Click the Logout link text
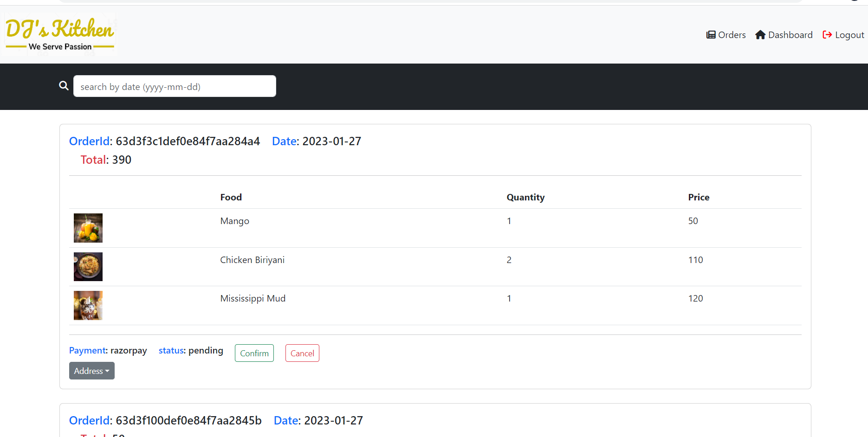 click(849, 35)
